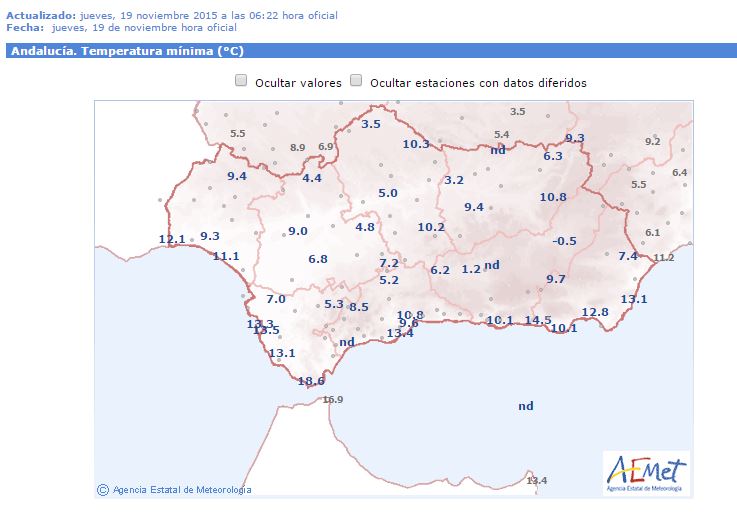Image resolution: width=737 pixels, height=517 pixels.
Task: Click the 6.8 station value
Action: [318, 259]
